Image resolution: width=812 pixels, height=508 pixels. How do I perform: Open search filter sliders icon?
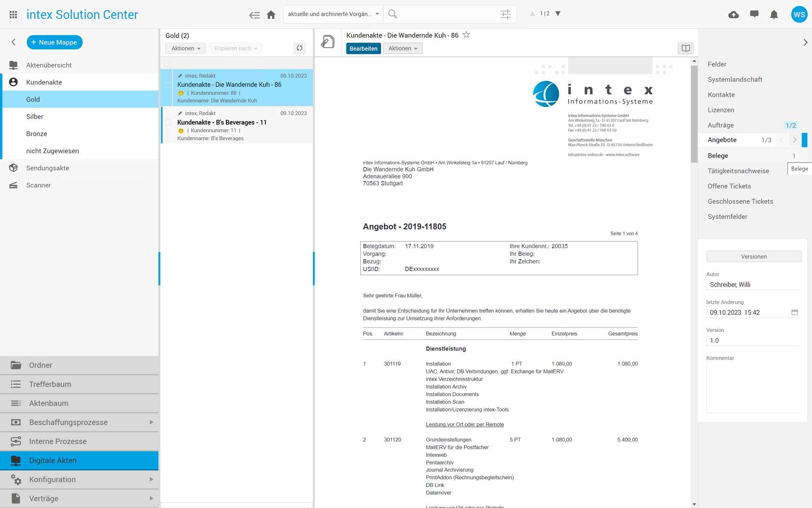click(505, 14)
